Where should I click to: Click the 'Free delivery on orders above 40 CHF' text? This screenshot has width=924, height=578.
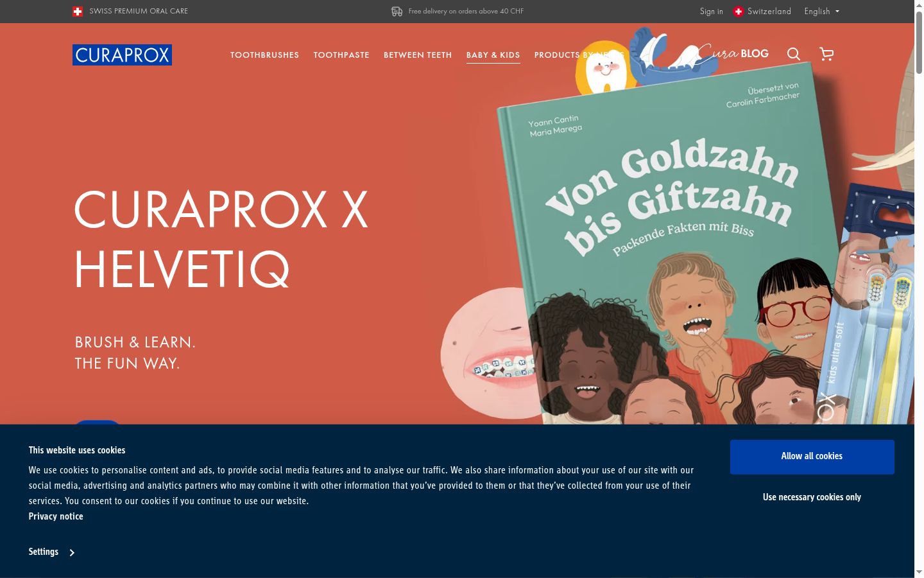click(x=466, y=12)
